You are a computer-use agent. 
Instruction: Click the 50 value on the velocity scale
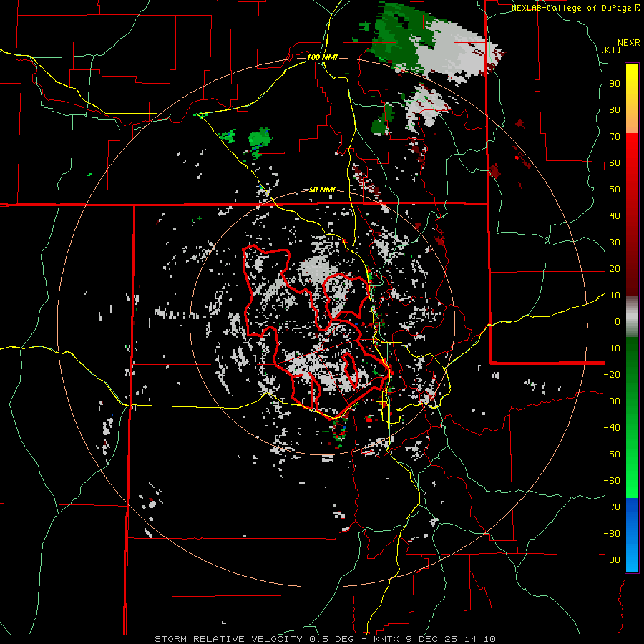coord(615,190)
